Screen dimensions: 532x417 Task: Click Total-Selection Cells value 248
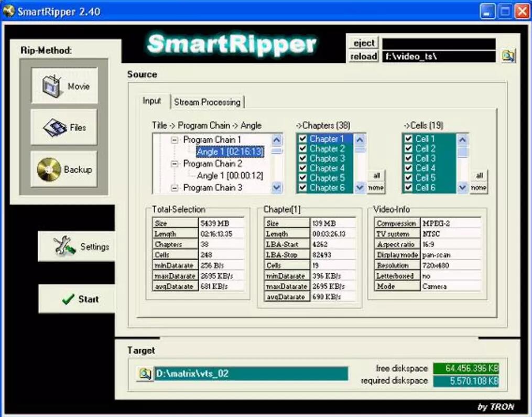coord(221,255)
